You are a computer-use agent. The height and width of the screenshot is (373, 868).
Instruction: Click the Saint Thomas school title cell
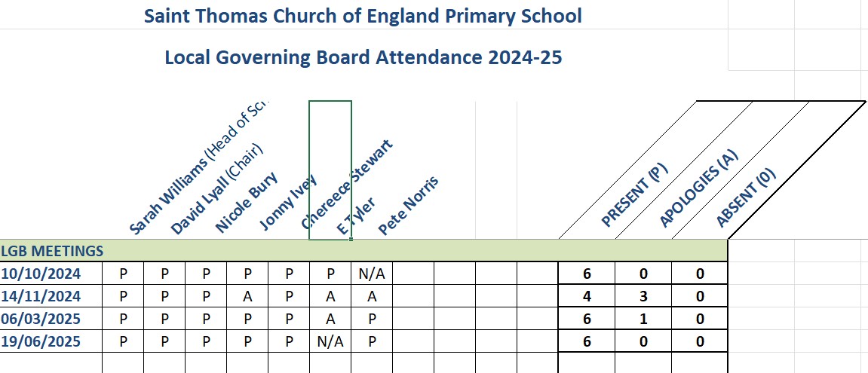tap(363, 17)
